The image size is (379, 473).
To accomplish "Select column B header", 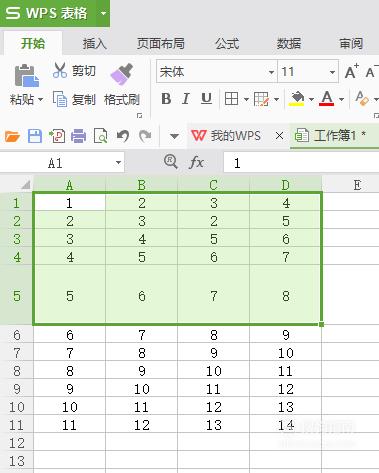I will click(141, 184).
